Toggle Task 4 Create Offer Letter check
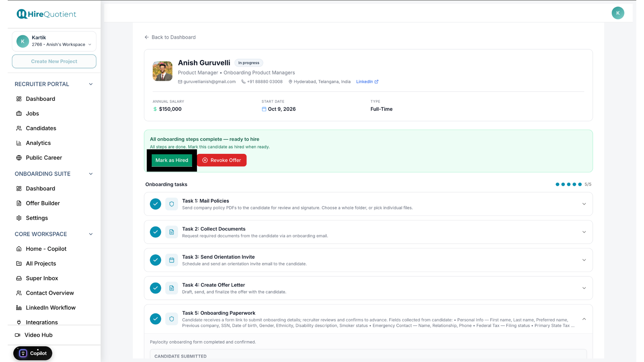 [155, 288]
